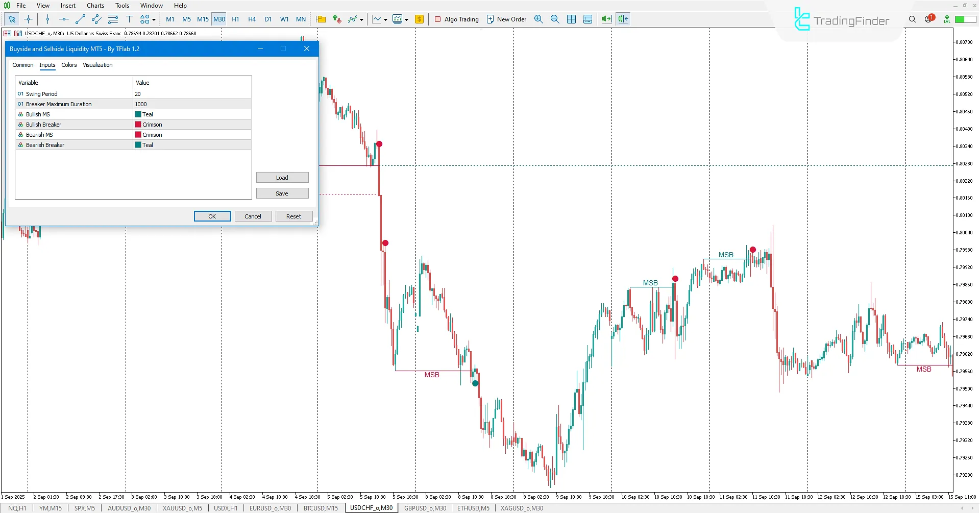Open a new chart with the folder icon

click(321, 19)
